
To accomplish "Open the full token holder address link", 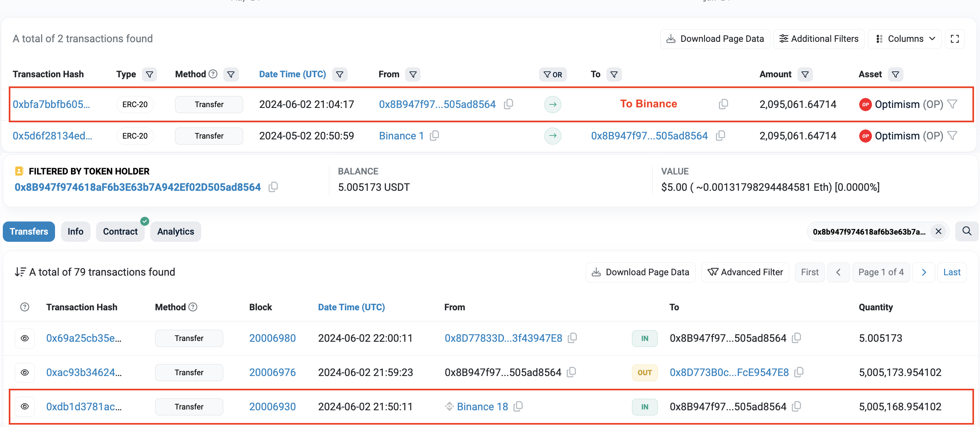I will click(138, 187).
